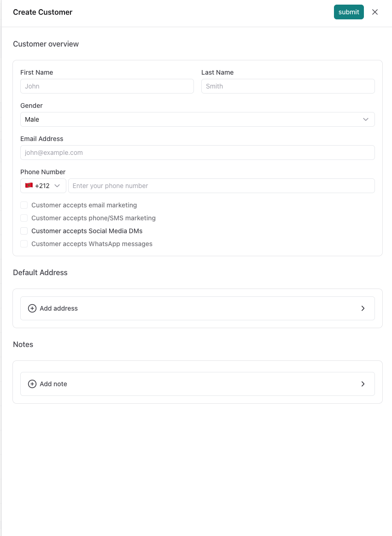Enable customer accepts email marketing
The height and width of the screenshot is (536, 392).
(x=24, y=205)
